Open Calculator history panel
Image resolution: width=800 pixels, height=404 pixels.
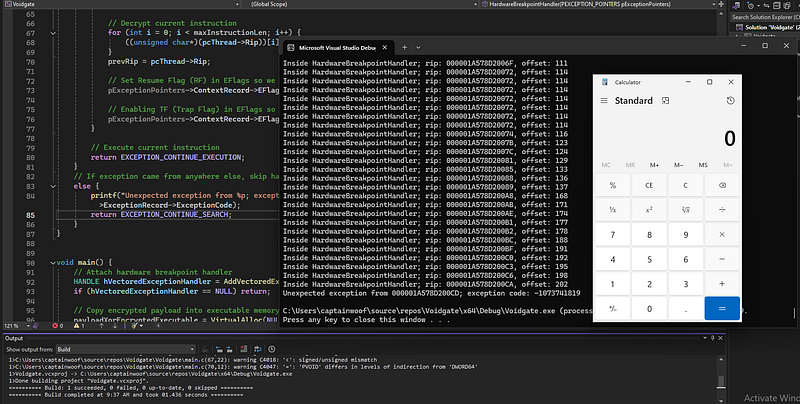[730, 101]
